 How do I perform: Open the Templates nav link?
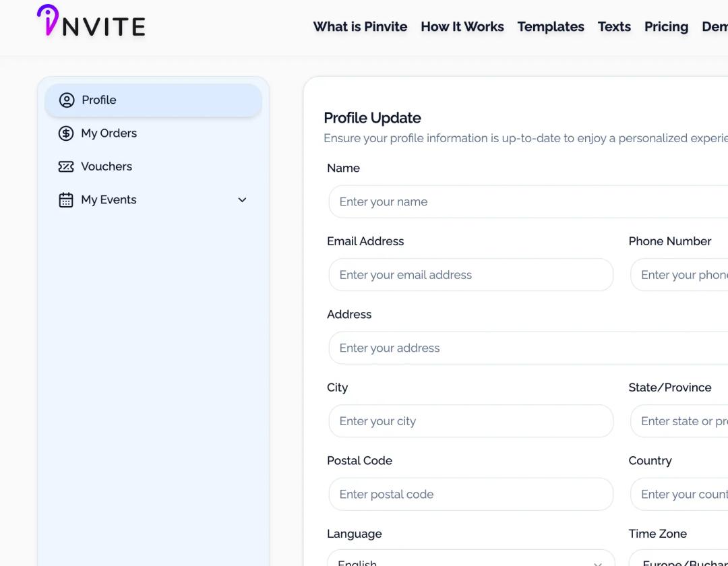(x=551, y=27)
